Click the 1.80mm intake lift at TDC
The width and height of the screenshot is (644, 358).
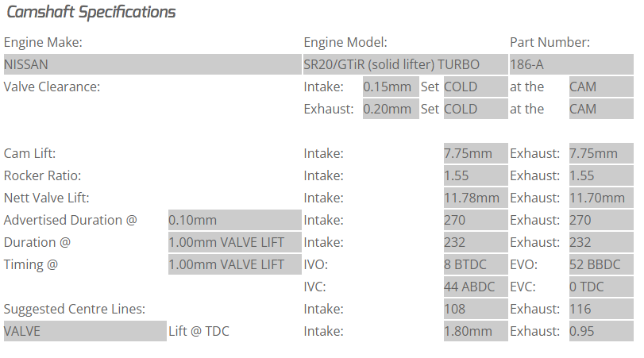coord(475,331)
